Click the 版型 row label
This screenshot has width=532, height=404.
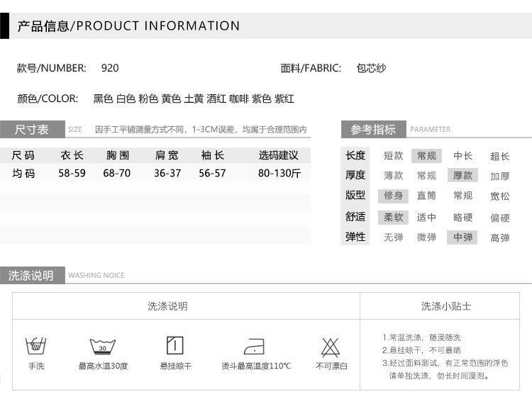coord(355,195)
